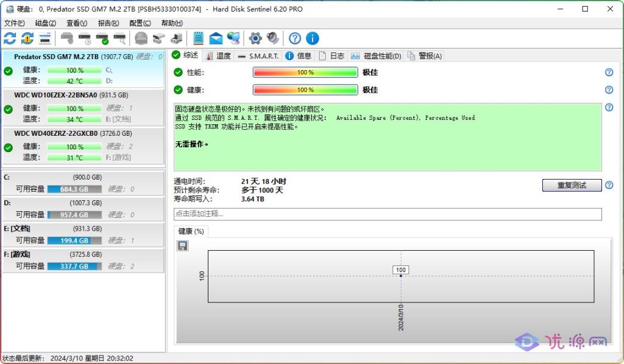Click help icon beside 重复测试 button
The width and height of the screenshot is (624, 364).
pyautogui.click(x=609, y=185)
